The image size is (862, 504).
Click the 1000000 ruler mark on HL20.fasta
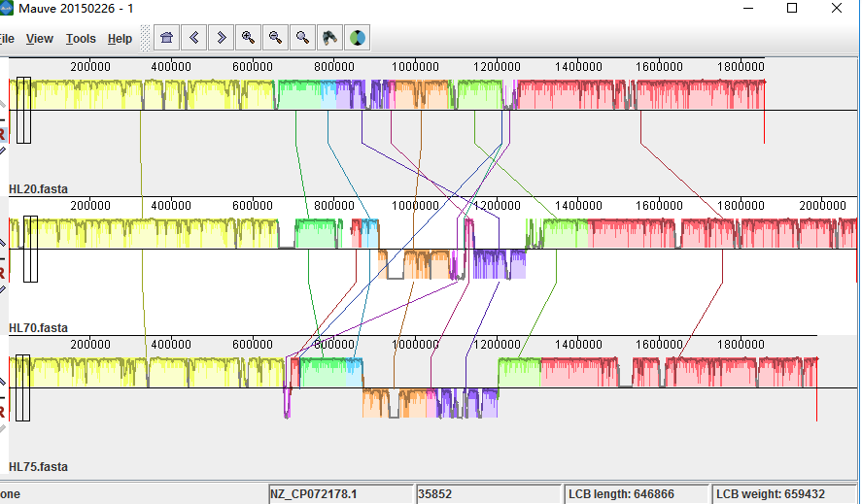[415, 67]
